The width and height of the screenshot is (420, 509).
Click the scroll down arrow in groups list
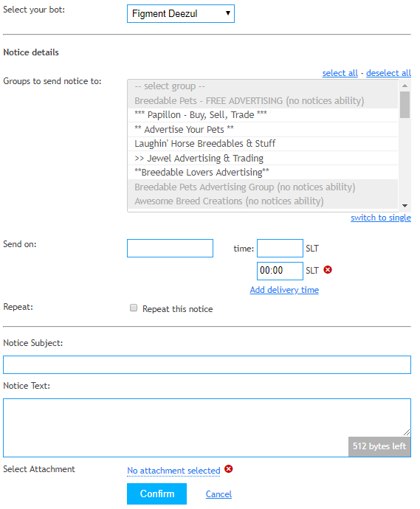click(x=404, y=206)
